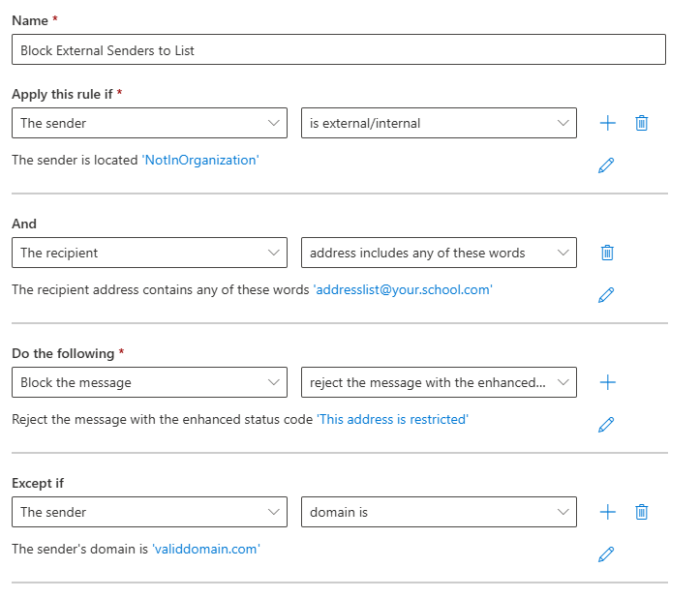
Task: Open 'The recipient' condition dropdown
Action: [x=149, y=253]
